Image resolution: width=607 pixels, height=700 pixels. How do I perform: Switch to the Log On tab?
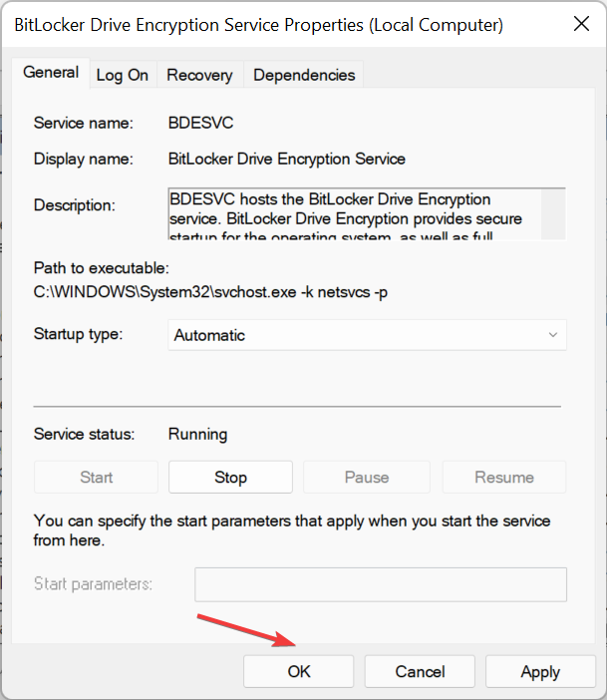point(122,75)
